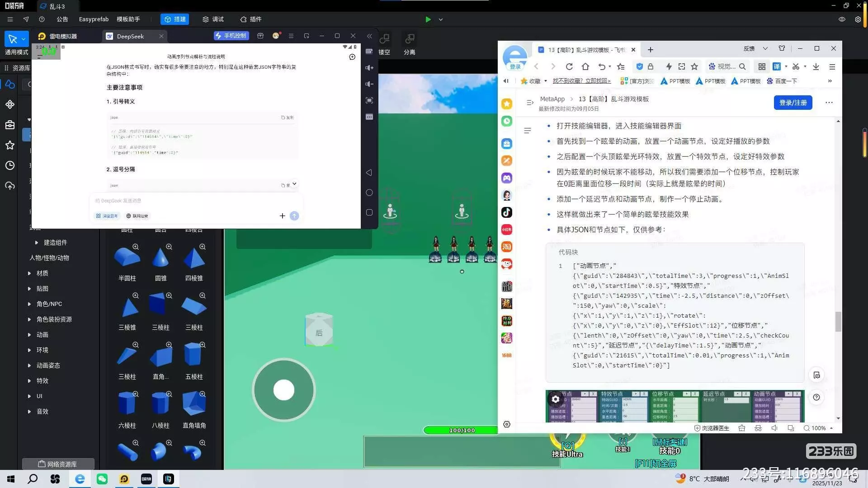This screenshot has height=488, width=868.
Task: Click the green play button in toolbar
Action: pyautogui.click(x=428, y=19)
